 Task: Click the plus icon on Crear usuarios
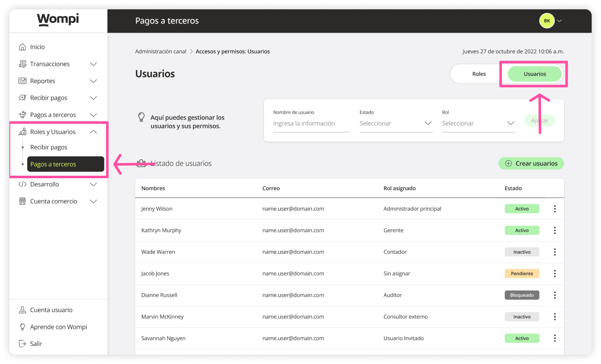(x=508, y=163)
